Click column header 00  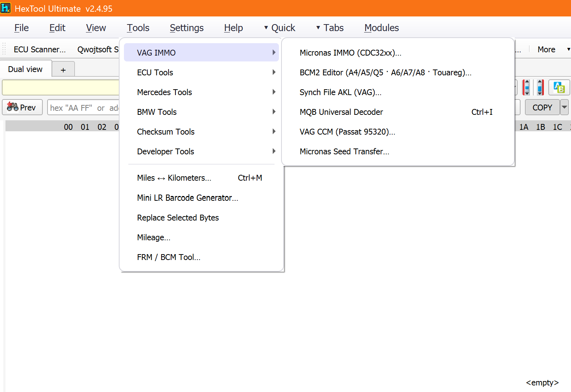pyautogui.click(x=68, y=127)
